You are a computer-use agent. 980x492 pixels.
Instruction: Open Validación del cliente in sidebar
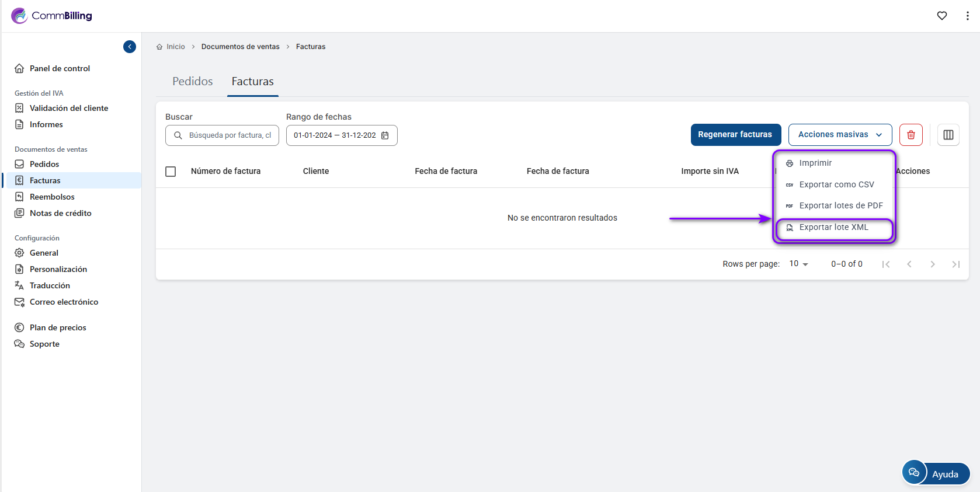[x=68, y=109]
